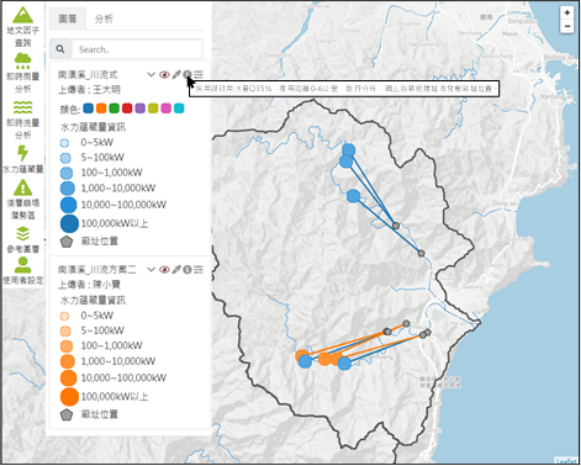Image resolution: width=581 pixels, height=466 pixels.
Task: Open 即時流量分析 waves icon
Action: pos(23,107)
